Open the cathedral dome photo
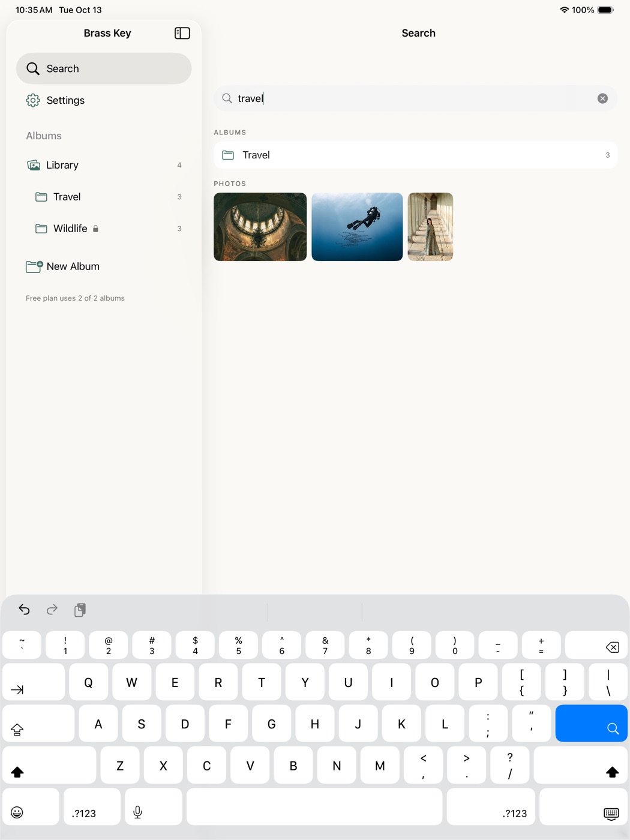This screenshot has width=630, height=840. [x=260, y=227]
